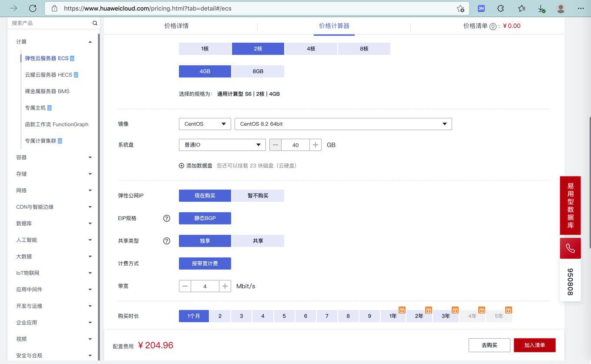Select 8GB memory option

258,71
